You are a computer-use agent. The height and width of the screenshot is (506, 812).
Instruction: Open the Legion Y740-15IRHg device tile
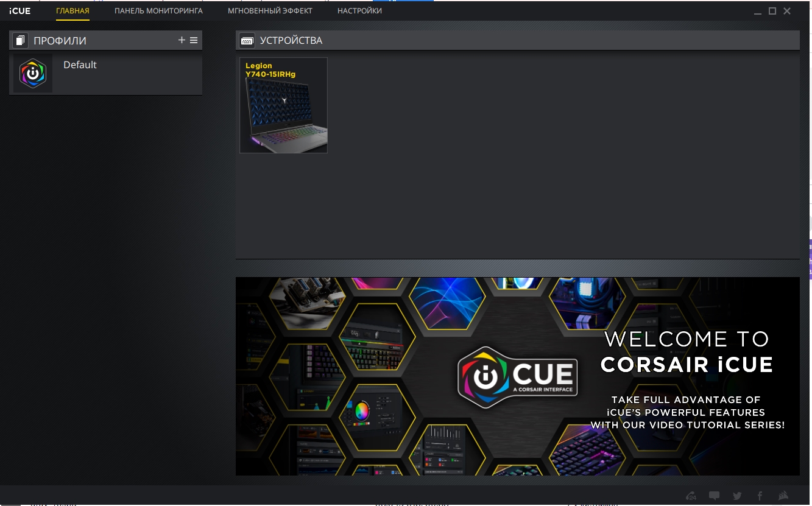283,105
